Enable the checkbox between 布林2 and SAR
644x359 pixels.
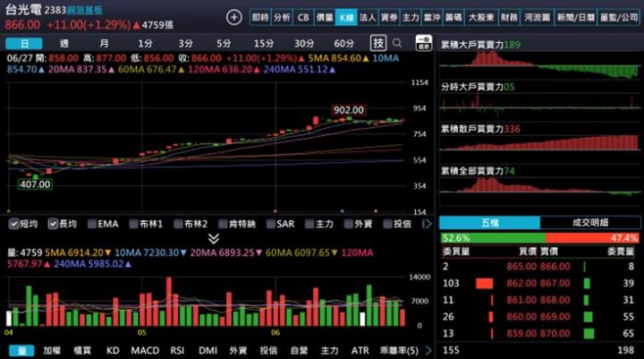pos(223,224)
